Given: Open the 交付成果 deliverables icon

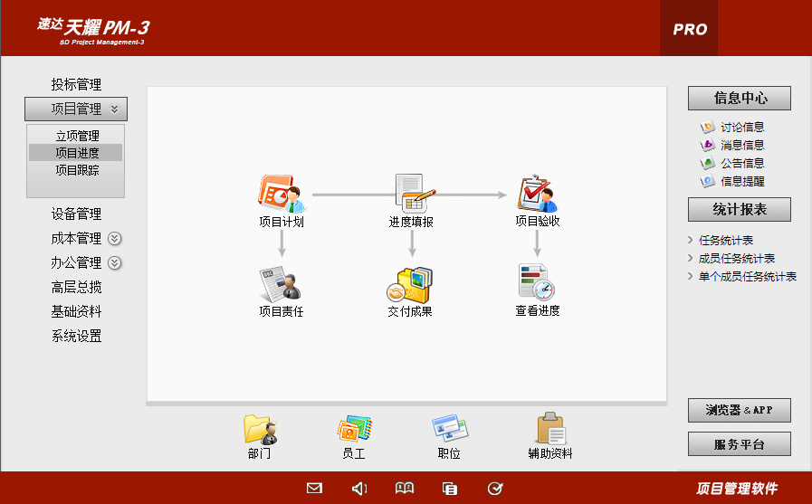Looking at the screenshot, I should click(x=410, y=284).
